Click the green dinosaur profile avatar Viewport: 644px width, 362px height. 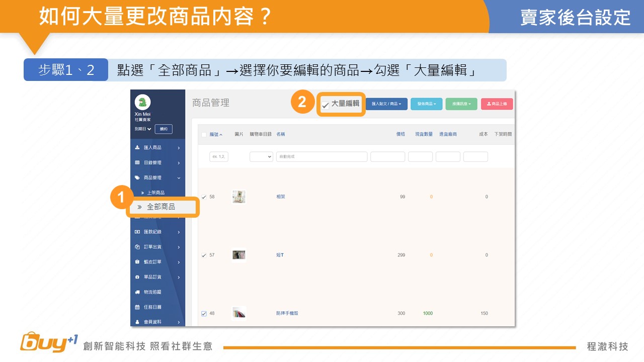pyautogui.click(x=142, y=102)
